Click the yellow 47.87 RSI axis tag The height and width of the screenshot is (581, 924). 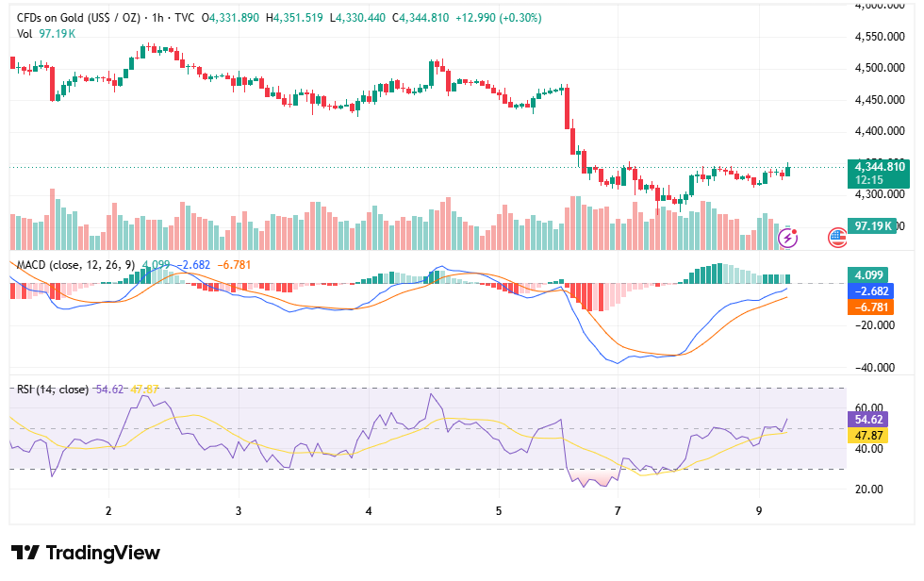(868, 436)
